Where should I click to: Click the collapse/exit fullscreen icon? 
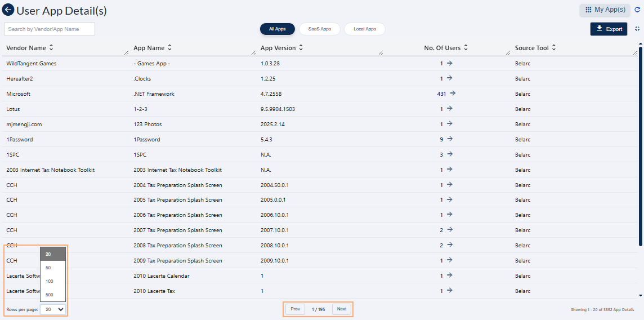point(637,29)
